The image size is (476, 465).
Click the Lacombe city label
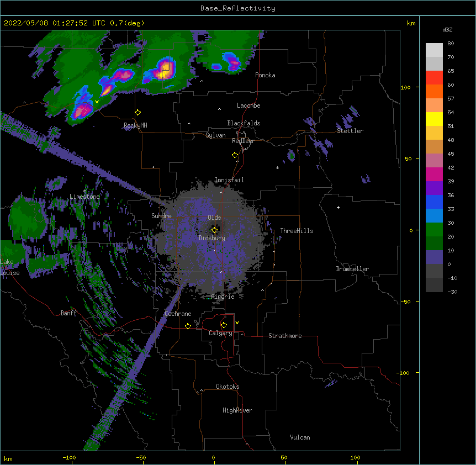pyautogui.click(x=248, y=105)
